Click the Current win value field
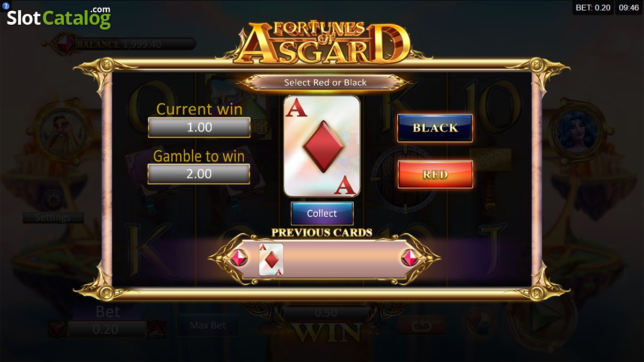644x362 pixels. click(x=199, y=128)
